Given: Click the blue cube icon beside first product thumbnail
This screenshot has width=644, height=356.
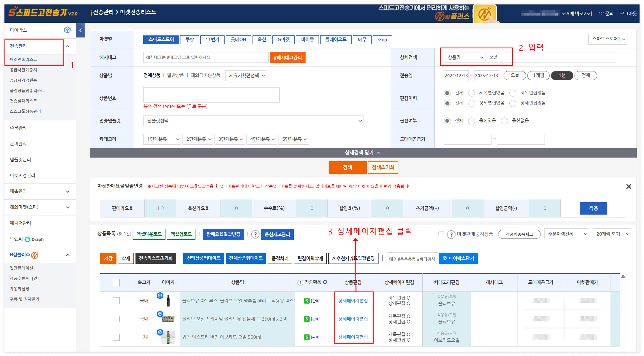Looking at the screenshot, I should click(160, 296).
